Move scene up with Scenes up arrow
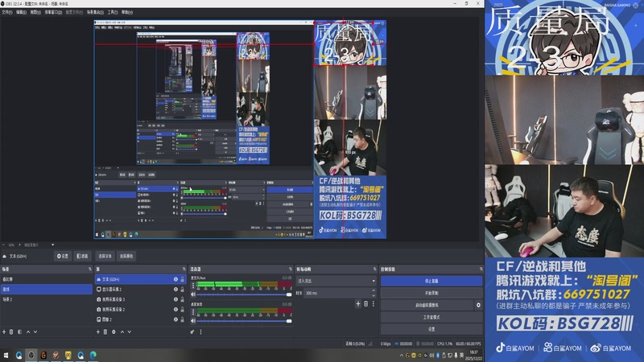Viewport: 644px width, 362px height. click(28, 331)
